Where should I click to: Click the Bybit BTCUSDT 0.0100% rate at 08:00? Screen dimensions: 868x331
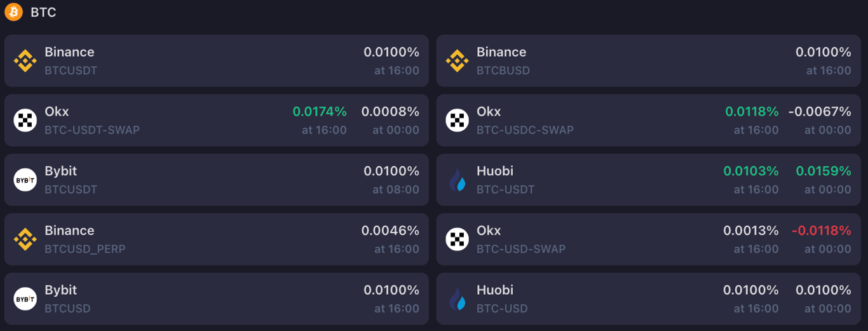coord(391,171)
